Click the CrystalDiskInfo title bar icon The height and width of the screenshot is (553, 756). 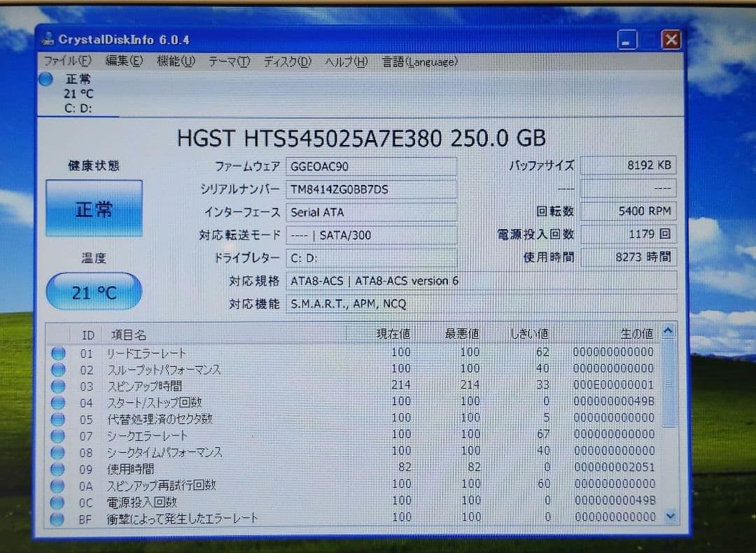(48, 38)
